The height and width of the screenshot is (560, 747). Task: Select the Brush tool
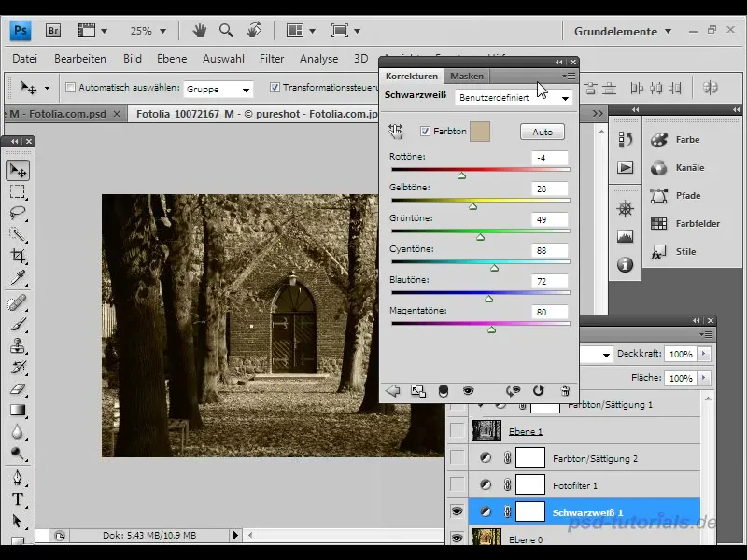[x=18, y=324]
